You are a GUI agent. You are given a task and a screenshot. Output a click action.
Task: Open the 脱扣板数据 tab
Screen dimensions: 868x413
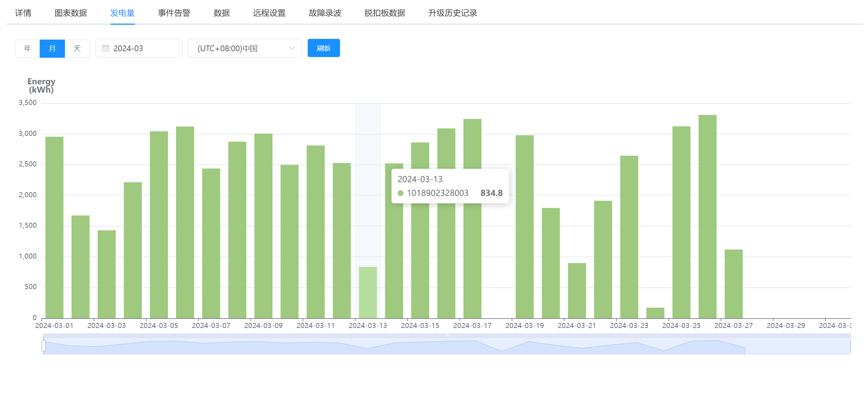(x=385, y=13)
